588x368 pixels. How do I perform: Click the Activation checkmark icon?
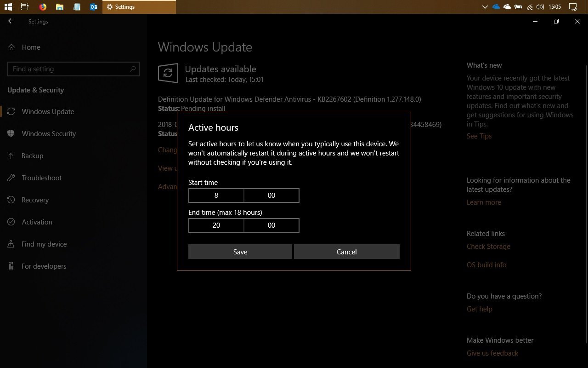point(11,222)
